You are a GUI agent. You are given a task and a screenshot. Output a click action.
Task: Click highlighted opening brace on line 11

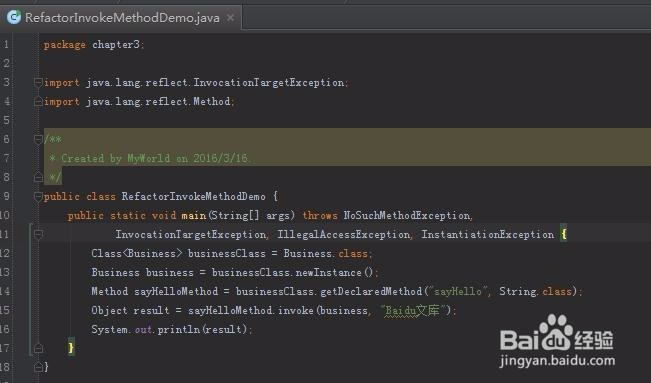tap(564, 234)
